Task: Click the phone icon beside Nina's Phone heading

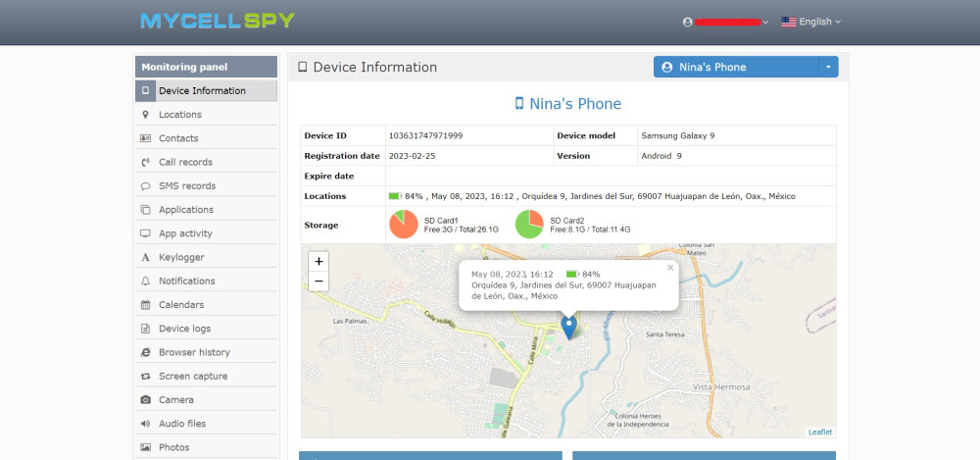Action: (x=518, y=103)
